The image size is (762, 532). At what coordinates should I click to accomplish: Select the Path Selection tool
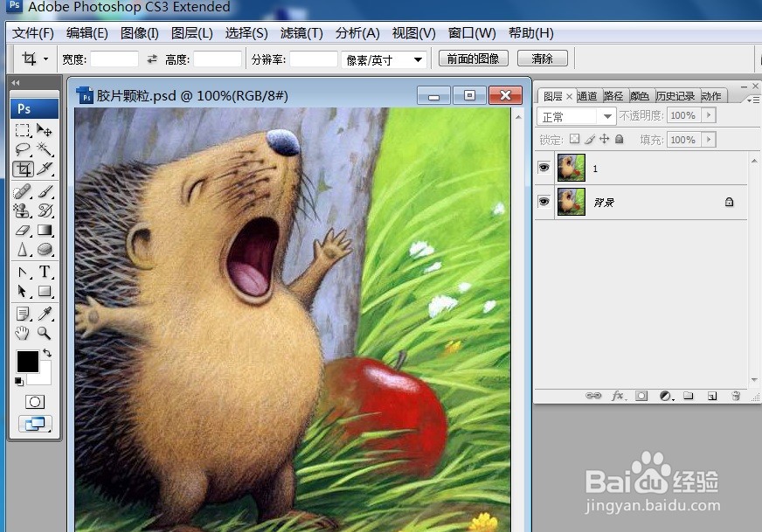(23, 291)
